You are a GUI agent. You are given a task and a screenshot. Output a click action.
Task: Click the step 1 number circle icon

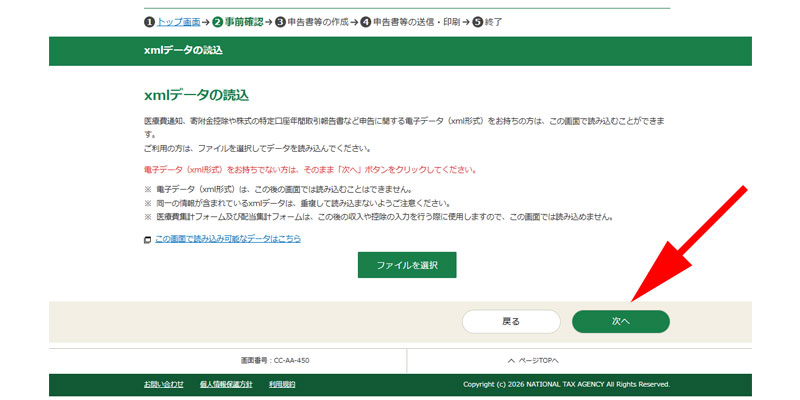149,22
